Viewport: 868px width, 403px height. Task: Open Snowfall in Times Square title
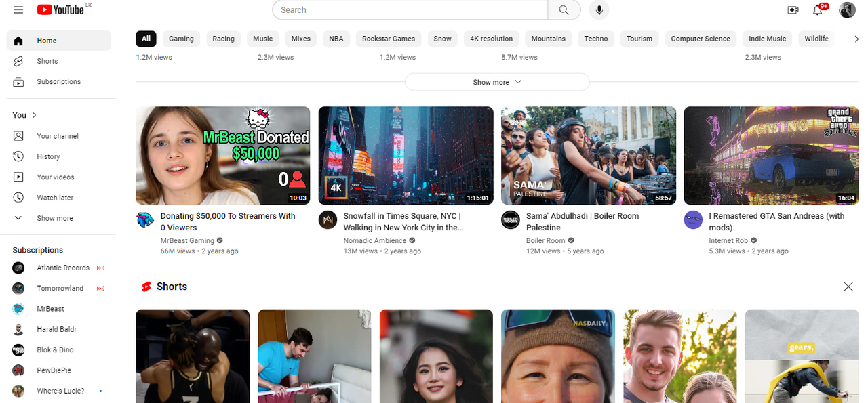click(x=403, y=222)
